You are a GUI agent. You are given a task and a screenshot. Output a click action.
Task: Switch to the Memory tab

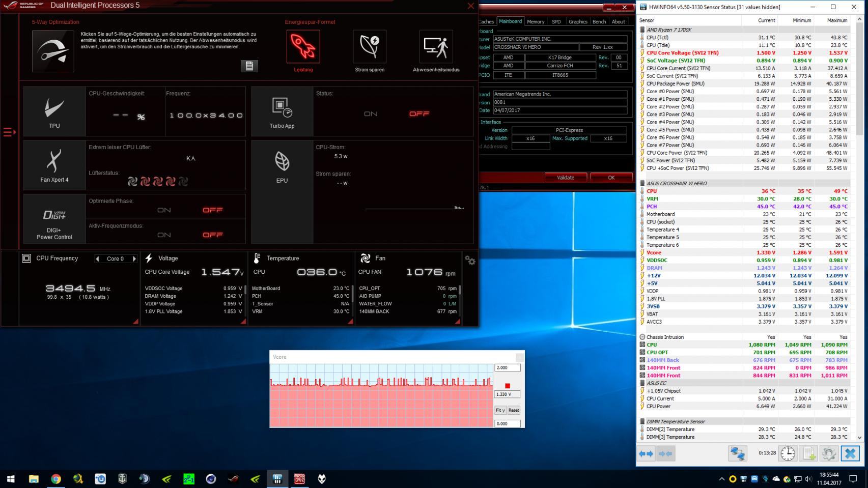coord(536,22)
